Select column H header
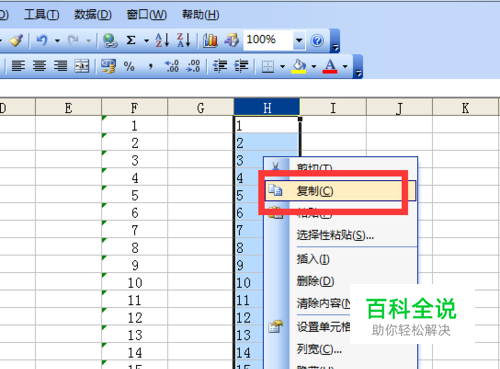This screenshot has width=500, height=369. pyautogui.click(x=267, y=108)
